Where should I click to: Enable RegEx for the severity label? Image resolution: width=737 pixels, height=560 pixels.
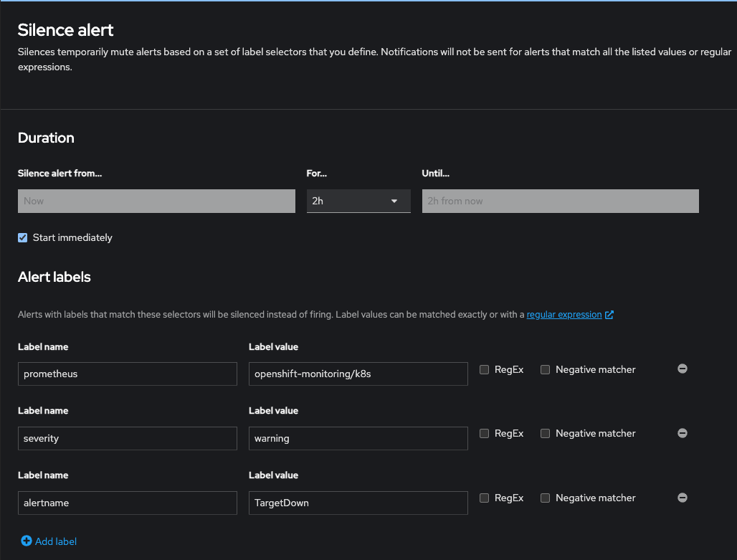(x=485, y=434)
